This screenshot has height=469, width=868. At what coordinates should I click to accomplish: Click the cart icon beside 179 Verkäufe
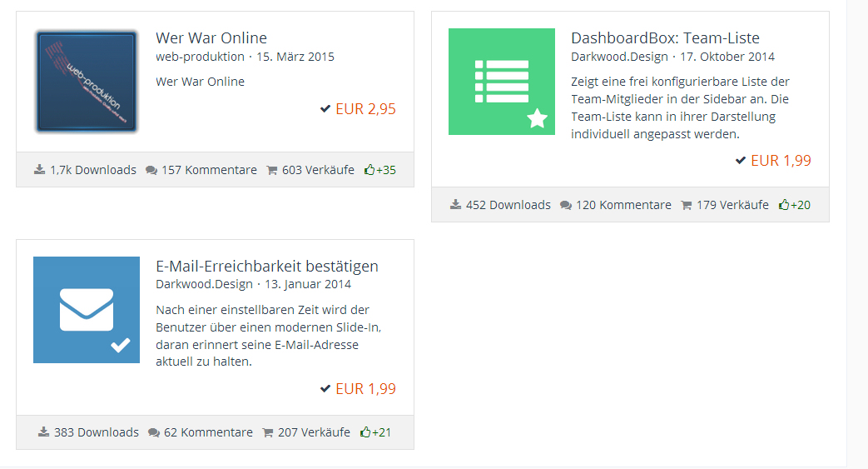[686, 205]
